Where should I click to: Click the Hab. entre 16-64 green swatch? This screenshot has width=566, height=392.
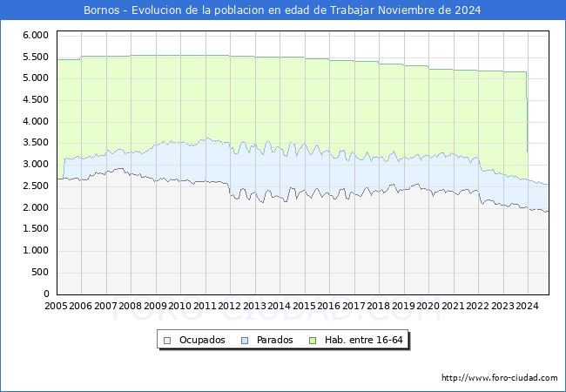click(313, 341)
